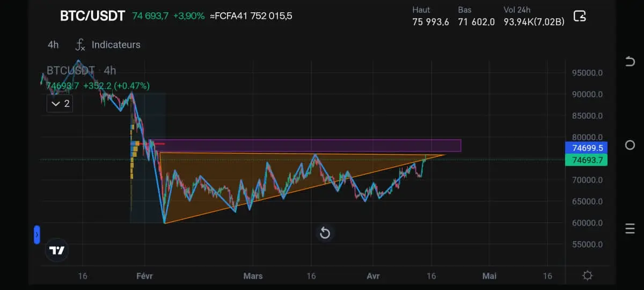Open the Indicateurs menu

click(116, 45)
